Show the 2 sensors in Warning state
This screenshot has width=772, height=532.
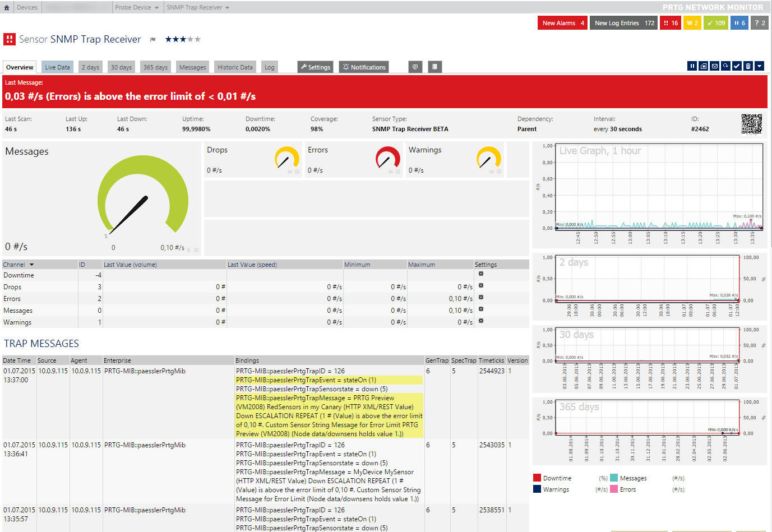point(692,23)
